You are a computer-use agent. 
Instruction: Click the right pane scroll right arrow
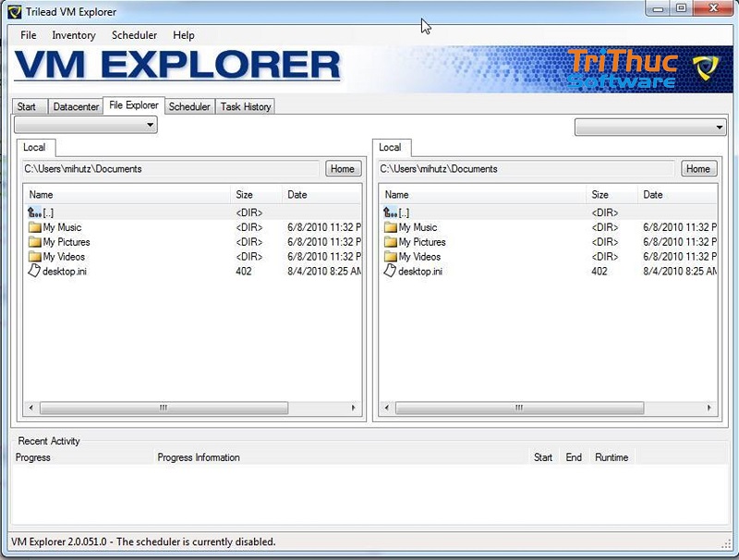(708, 408)
